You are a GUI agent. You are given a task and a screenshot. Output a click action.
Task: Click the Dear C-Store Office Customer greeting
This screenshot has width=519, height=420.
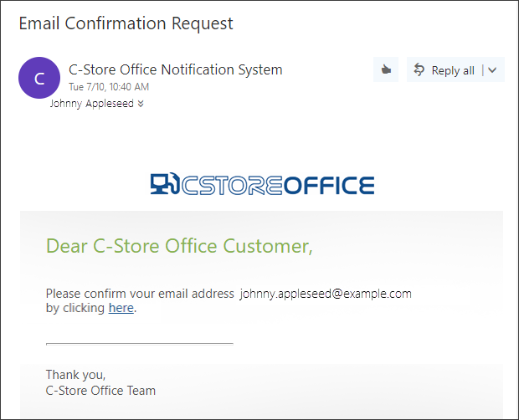point(179,246)
